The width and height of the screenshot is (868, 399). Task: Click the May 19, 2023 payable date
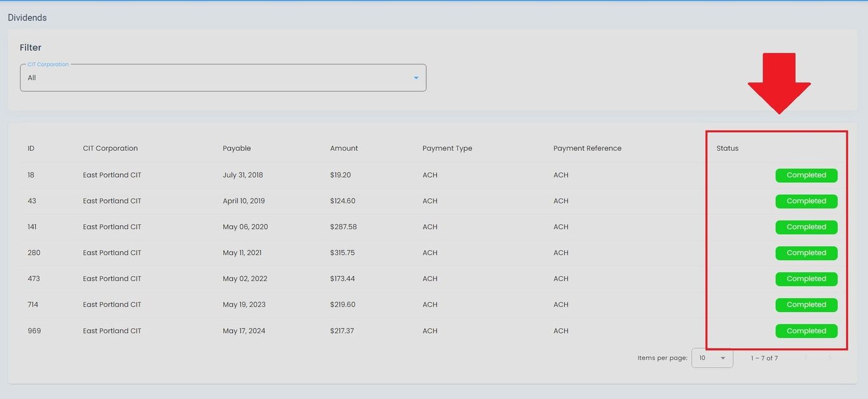tap(244, 305)
